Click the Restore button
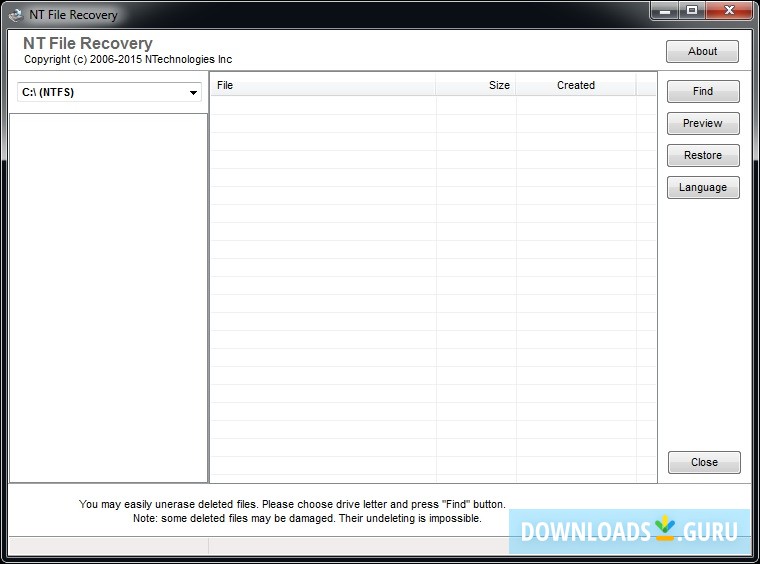 703,156
